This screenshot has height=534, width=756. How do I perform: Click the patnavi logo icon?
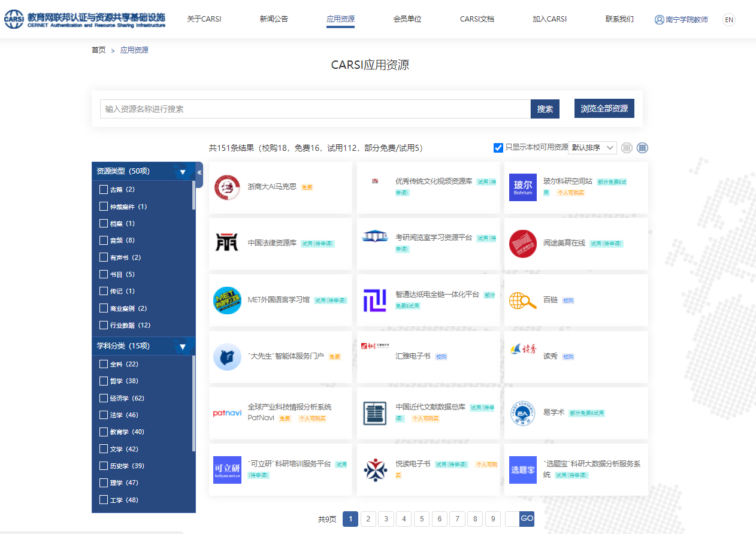point(228,413)
